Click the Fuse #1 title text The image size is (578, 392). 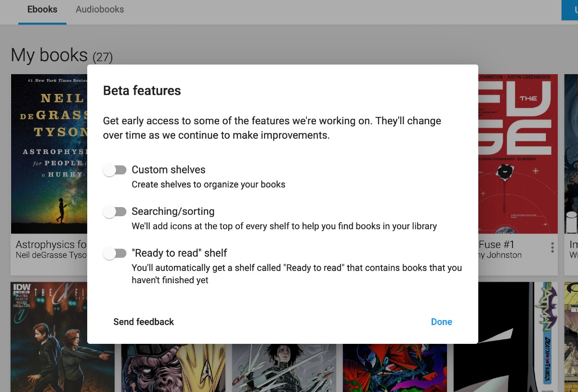coord(497,245)
